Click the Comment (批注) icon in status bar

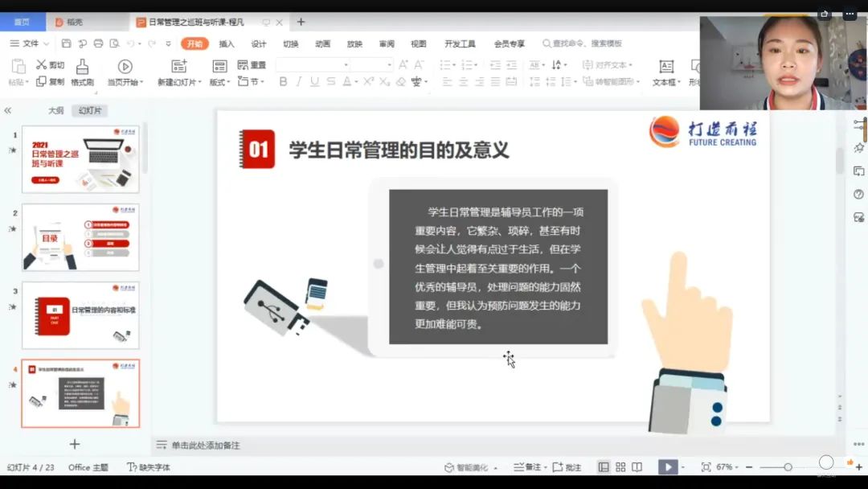(x=558, y=467)
